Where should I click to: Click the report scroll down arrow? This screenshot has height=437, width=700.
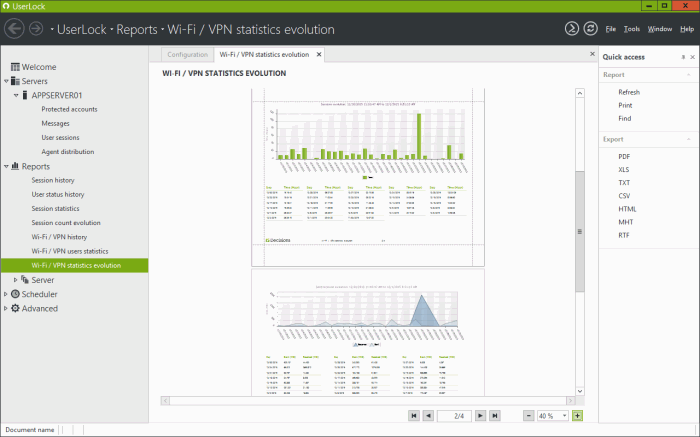coord(579,391)
